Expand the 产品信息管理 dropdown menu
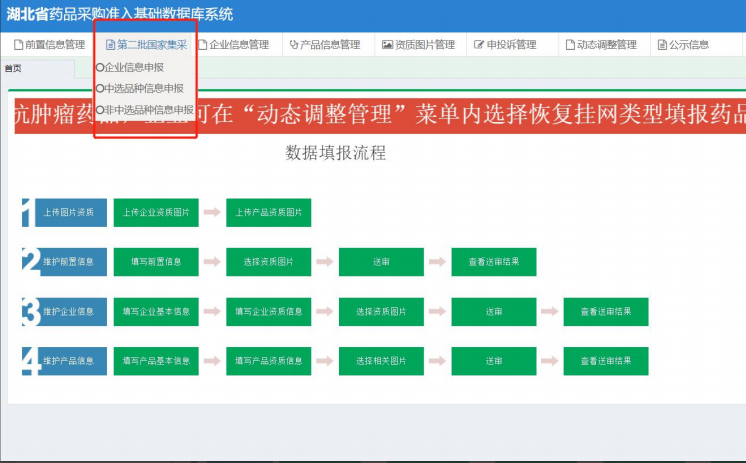 [x=330, y=45]
